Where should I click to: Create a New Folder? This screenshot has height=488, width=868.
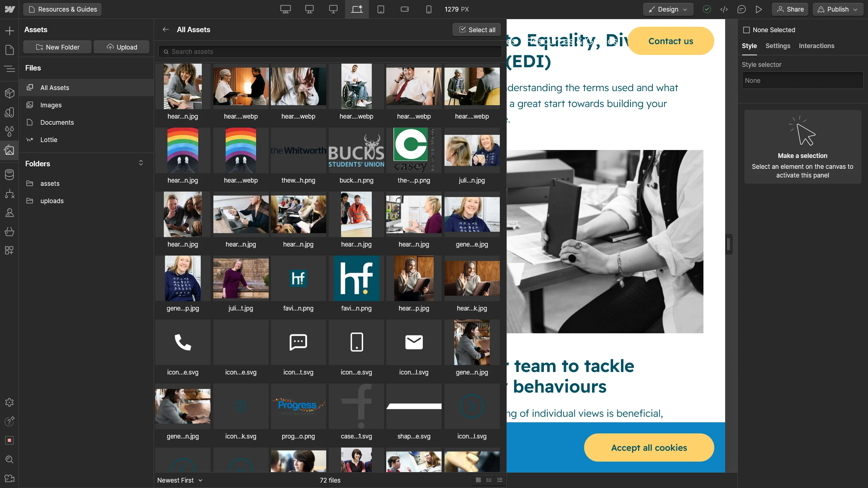[x=57, y=47]
